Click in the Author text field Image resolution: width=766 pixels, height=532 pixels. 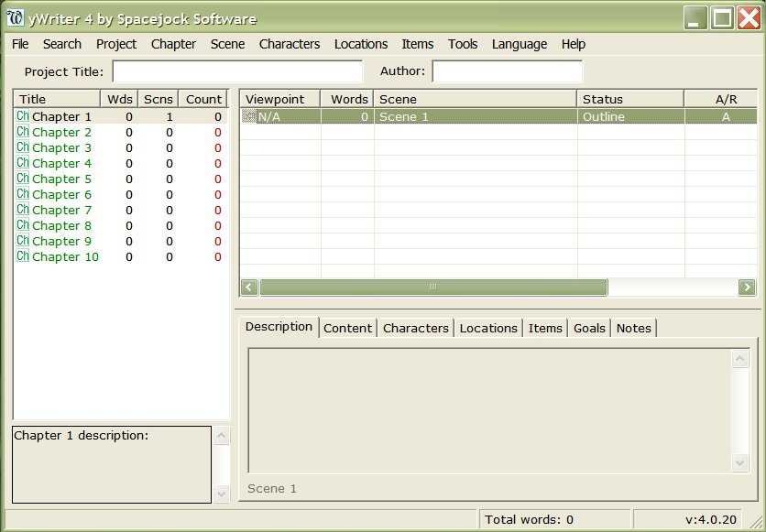pos(507,71)
